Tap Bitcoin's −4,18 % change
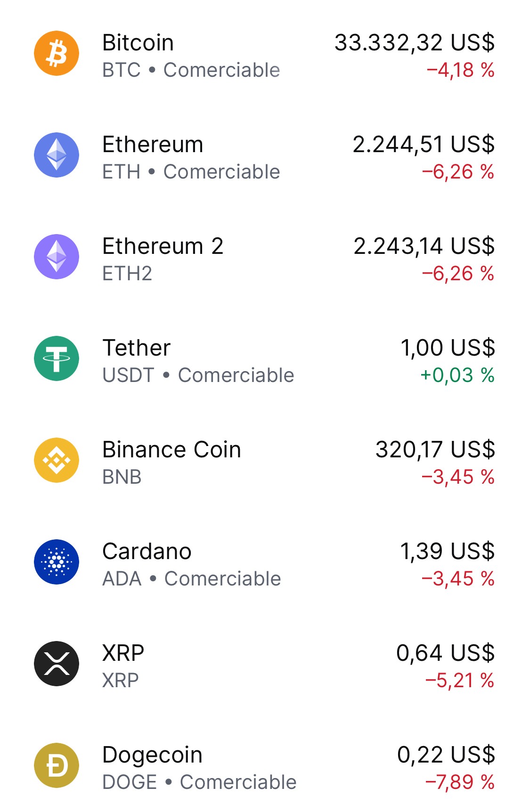Image resolution: width=530 pixels, height=812 pixels. click(461, 70)
